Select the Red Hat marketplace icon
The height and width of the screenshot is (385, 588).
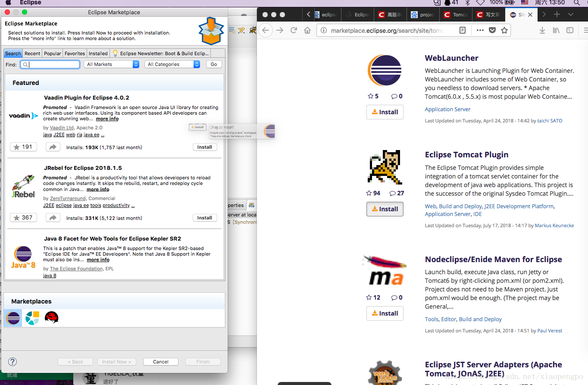[x=51, y=318]
